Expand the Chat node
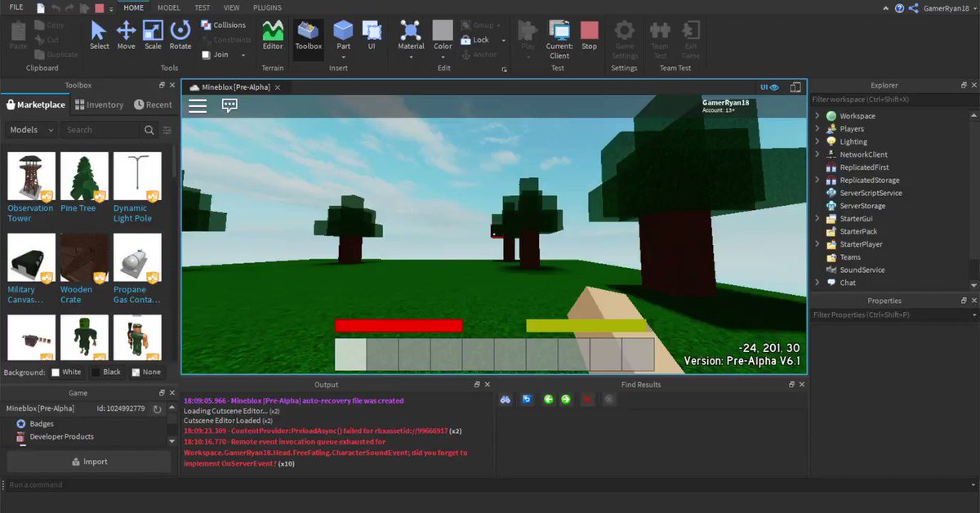Screen dimensions: 980x513 (x=817, y=283)
